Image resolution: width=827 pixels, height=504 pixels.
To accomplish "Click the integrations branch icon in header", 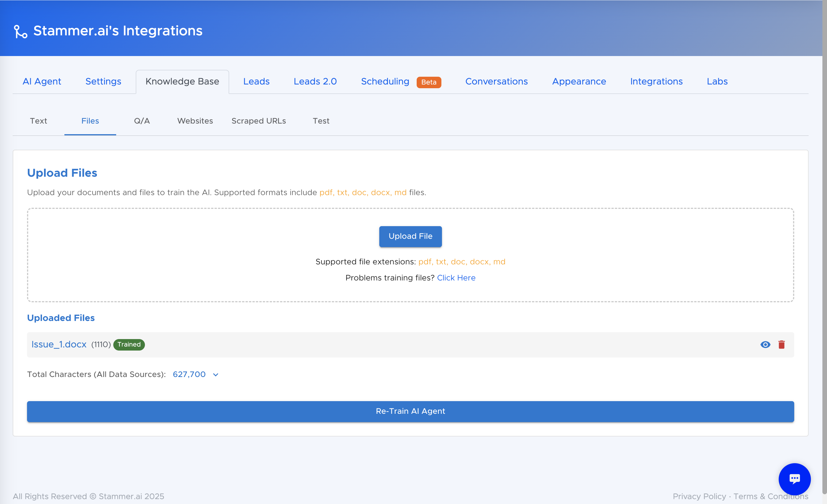I will (20, 32).
